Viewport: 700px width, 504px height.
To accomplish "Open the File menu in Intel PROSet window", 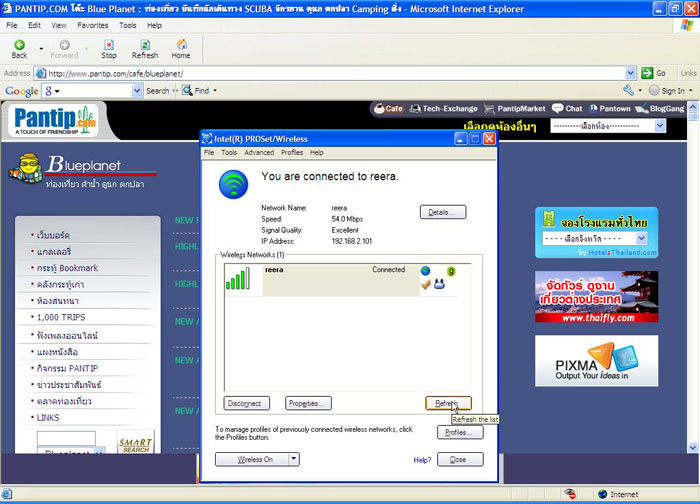I will pyautogui.click(x=209, y=153).
